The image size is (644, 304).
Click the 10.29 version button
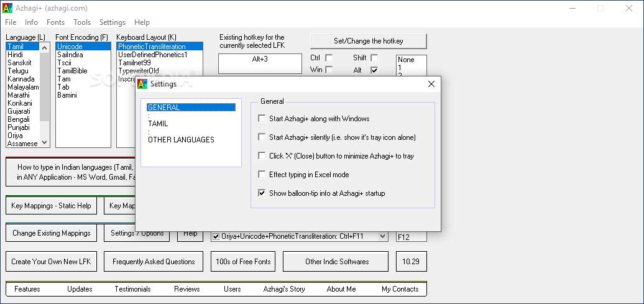point(411,261)
